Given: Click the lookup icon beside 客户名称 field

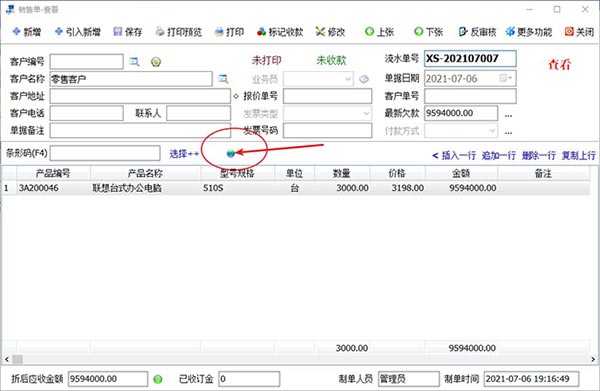Looking at the screenshot, I should [223, 79].
